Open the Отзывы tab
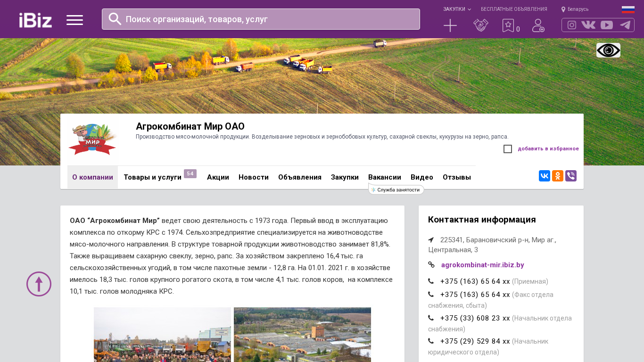Image resolution: width=644 pixels, height=362 pixels. pos(457,177)
